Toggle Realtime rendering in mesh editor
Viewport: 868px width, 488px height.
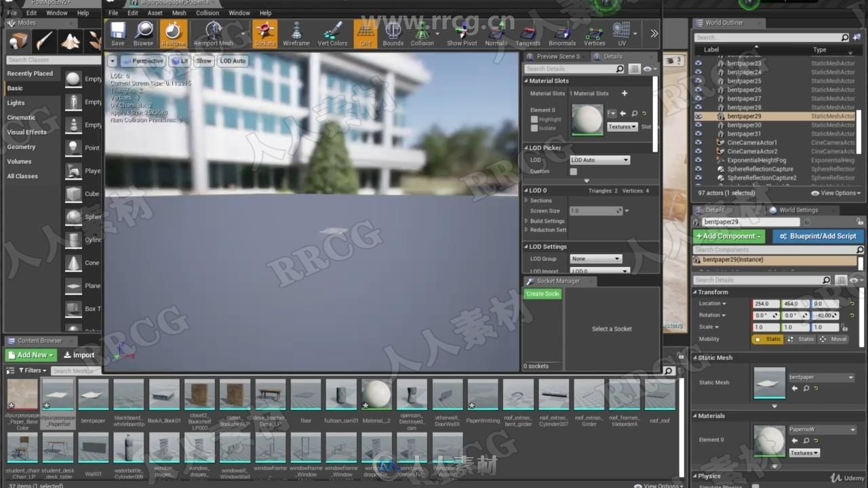pyautogui.click(x=173, y=34)
